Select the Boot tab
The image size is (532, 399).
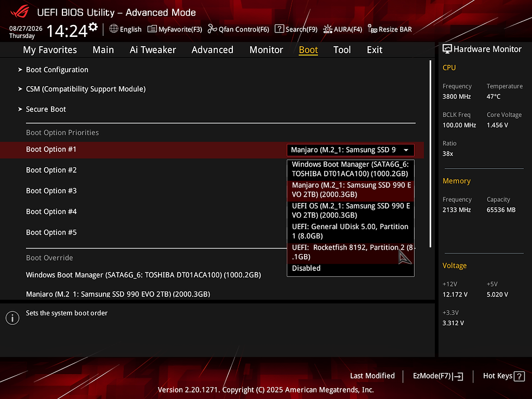[308, 50]
